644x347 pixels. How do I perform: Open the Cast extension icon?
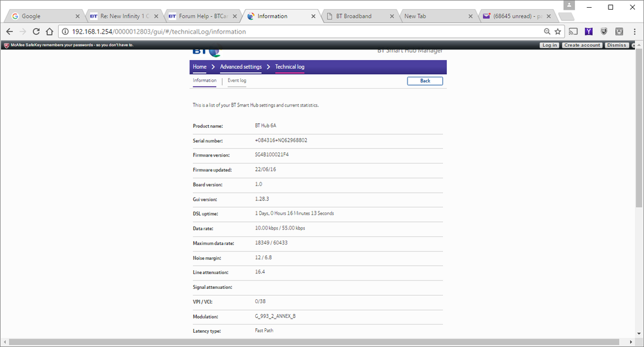coord(573,32)
